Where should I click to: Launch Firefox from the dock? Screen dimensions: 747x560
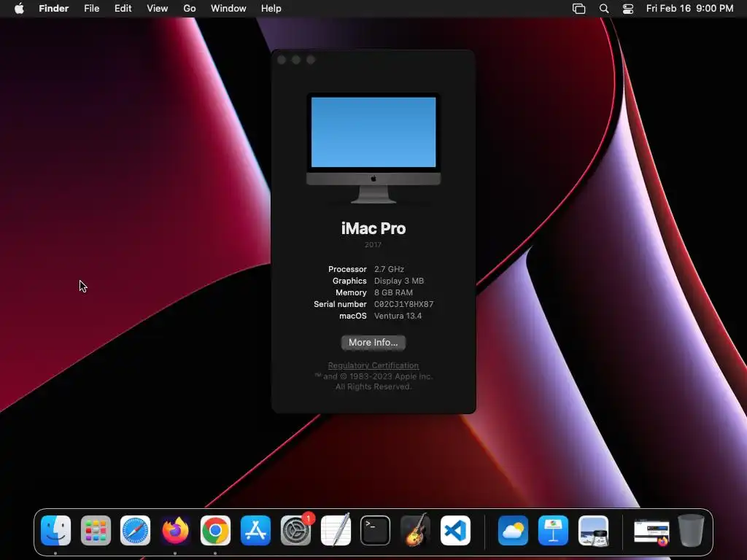coord(175,531)
